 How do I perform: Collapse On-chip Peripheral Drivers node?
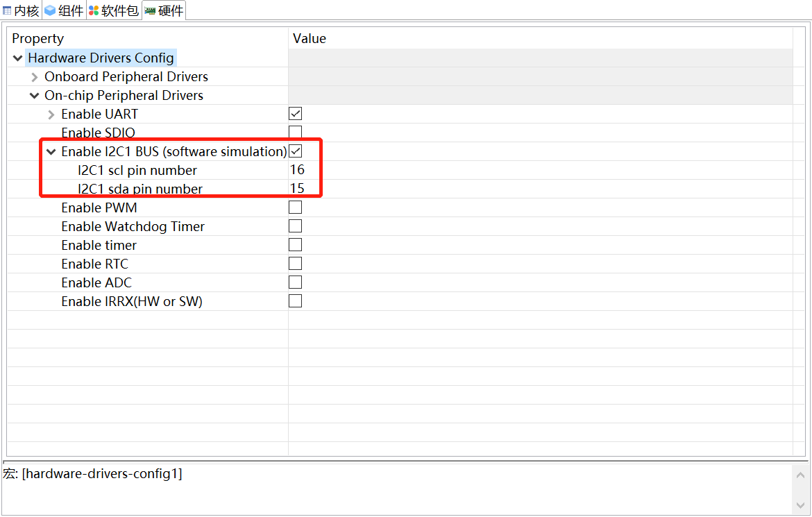click(34, 95)
